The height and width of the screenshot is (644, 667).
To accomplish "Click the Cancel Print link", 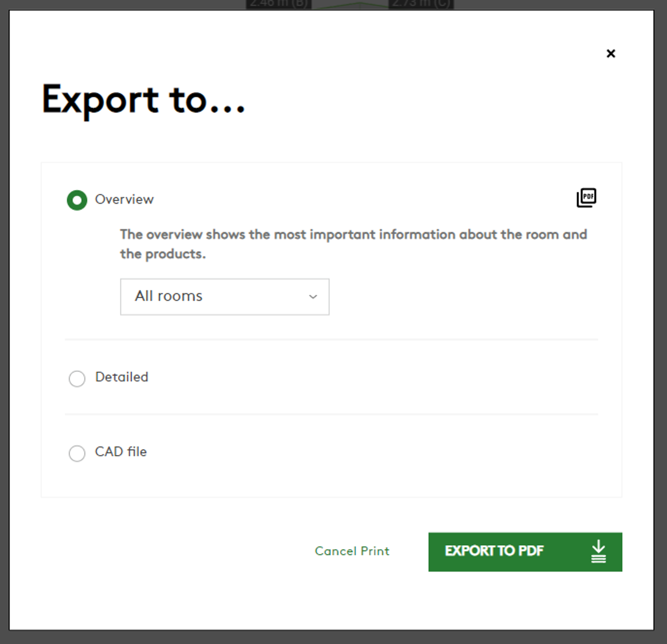I will pos(352,551).
